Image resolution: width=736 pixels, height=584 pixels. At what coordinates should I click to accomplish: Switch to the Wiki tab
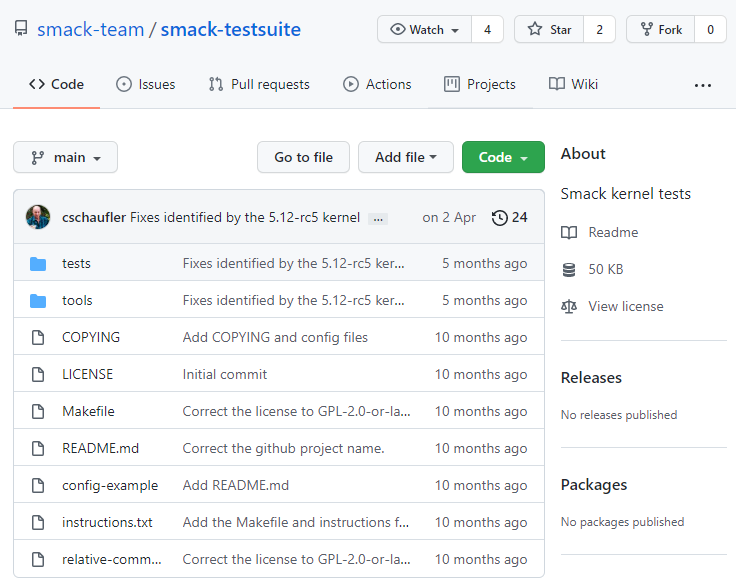pyautogui.click(x=573, y=85)
